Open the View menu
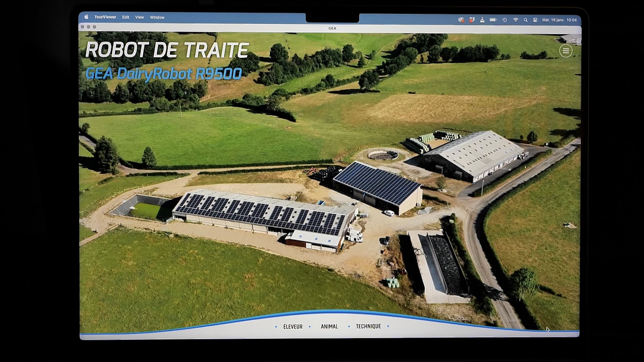The width and height of the screenshot is (644, 362). [139, 17]
